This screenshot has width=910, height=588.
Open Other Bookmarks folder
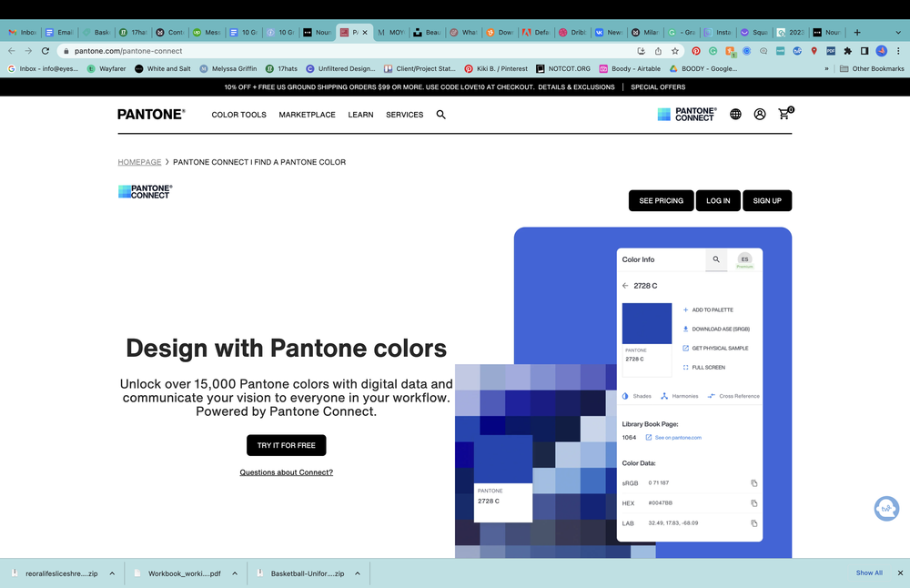click(x=872, y=68)
